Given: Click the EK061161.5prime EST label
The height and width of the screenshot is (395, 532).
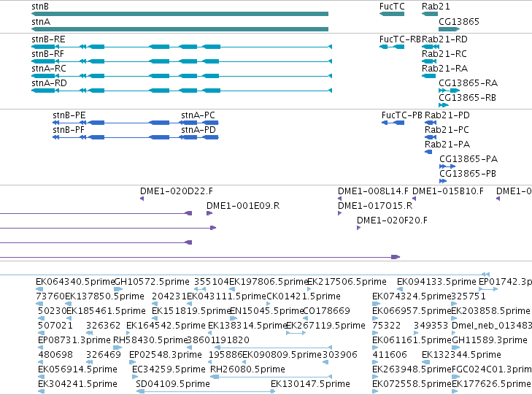Looking at the screenshot, I should point(412,340).
